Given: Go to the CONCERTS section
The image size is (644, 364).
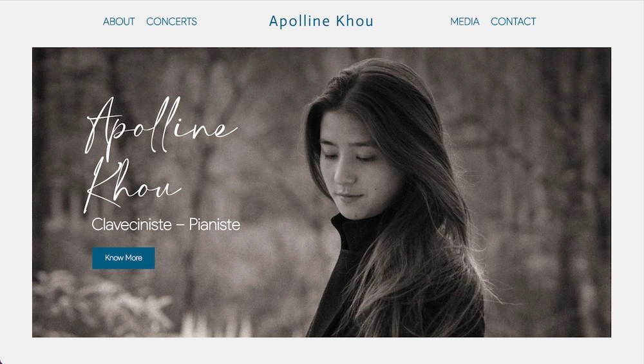Looking at the screenshot, I should point(171,21).
